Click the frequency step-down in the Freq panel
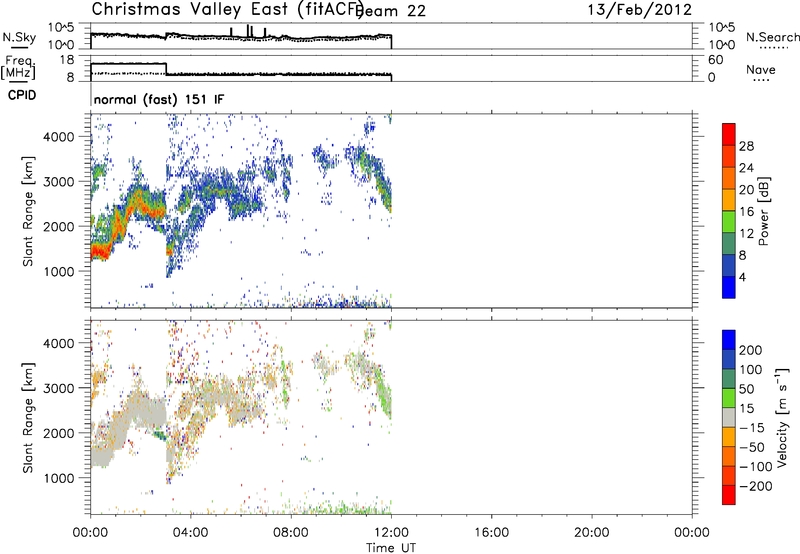 (166, 69)
